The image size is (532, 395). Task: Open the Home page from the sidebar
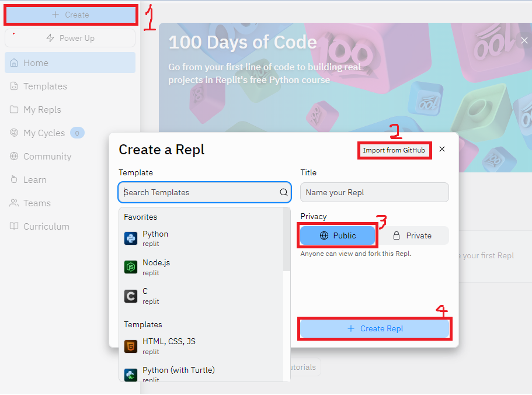70,63
